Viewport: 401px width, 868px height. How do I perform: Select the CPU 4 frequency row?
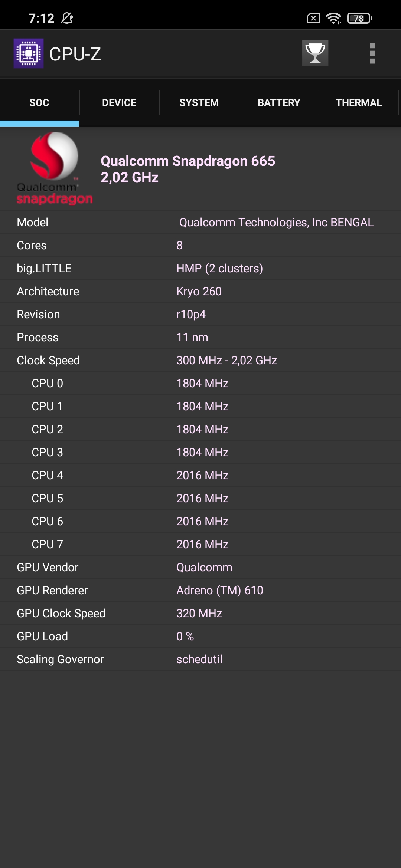[x=200, y=475]
